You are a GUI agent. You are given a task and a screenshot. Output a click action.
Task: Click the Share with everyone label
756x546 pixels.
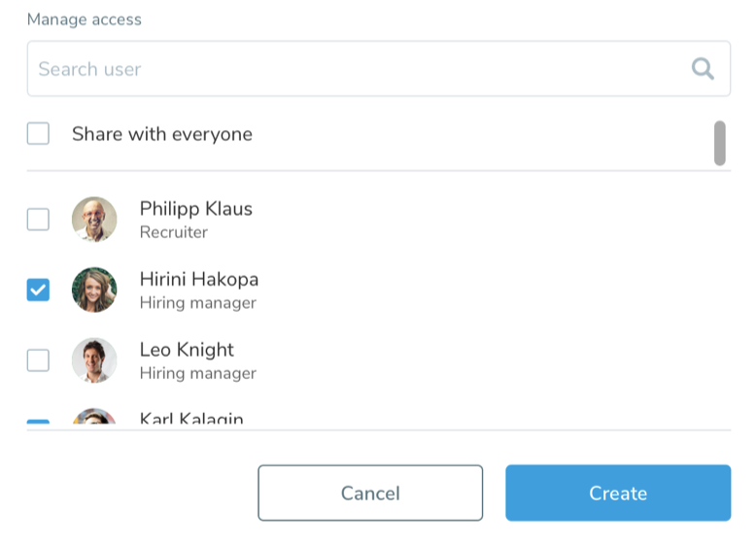pyautogui.click(x=162, y=134)
